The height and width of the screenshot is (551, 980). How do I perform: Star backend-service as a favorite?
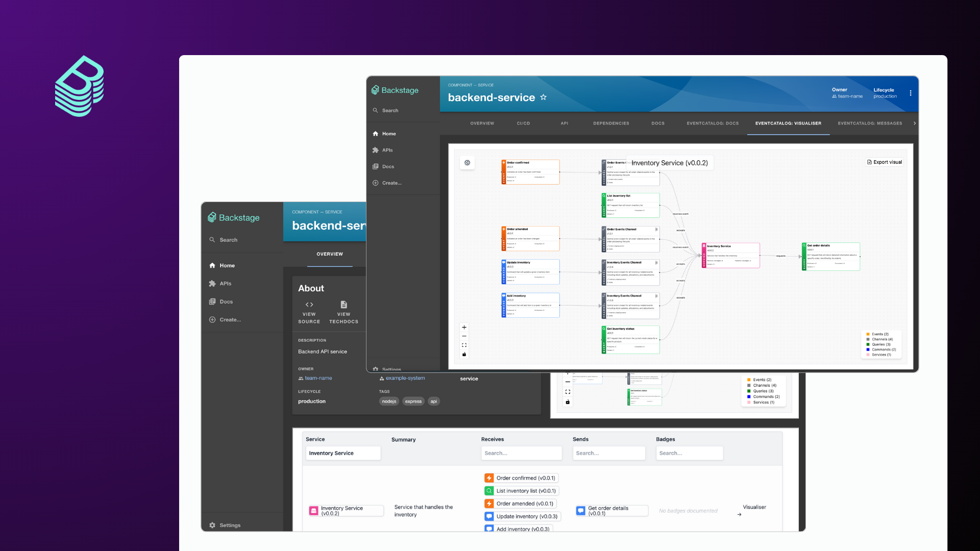pyautogui.click(x=543, y=97)
